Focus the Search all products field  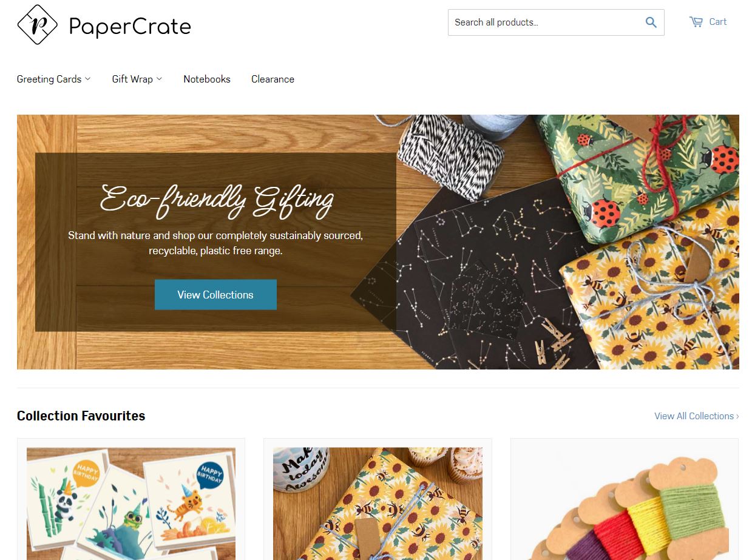pyautogui.click(x=546, y=22)
